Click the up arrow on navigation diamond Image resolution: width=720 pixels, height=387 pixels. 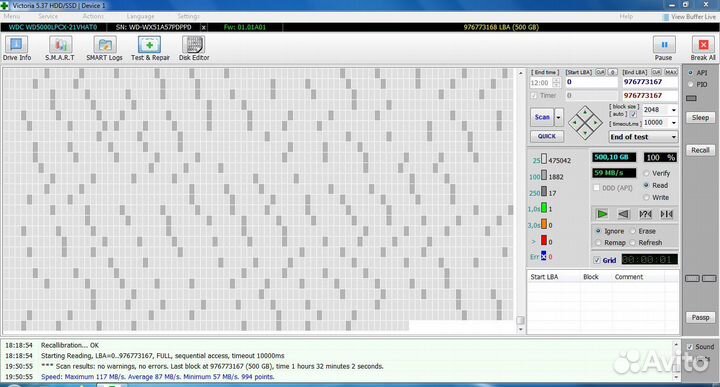585,112
